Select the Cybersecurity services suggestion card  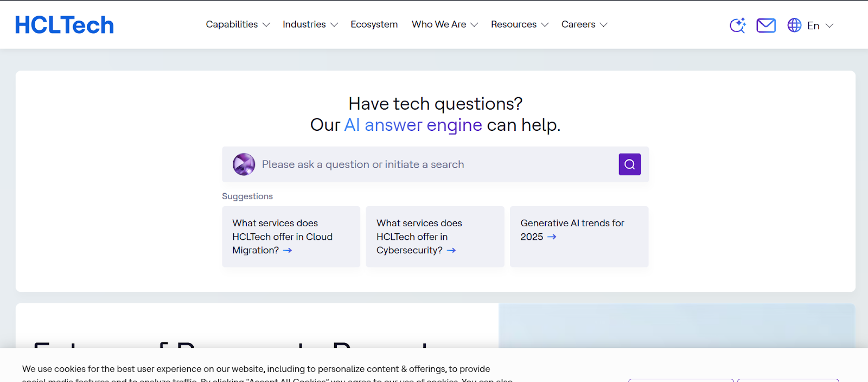[435, 237]
